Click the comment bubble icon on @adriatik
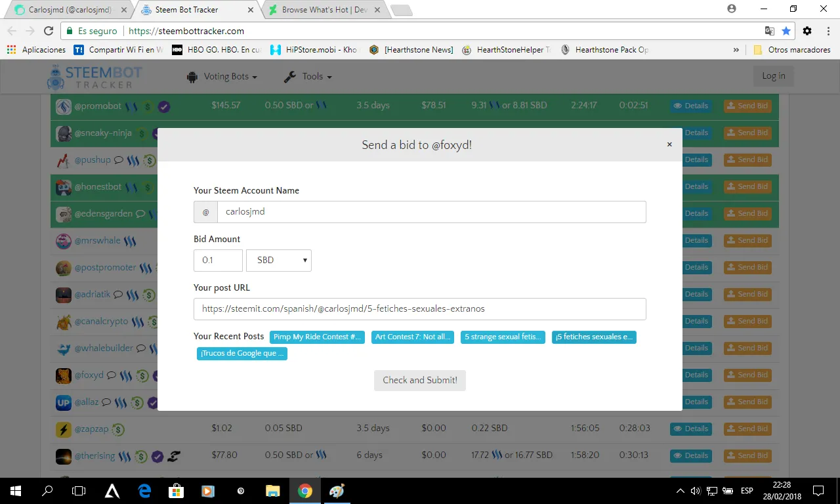 118,294
